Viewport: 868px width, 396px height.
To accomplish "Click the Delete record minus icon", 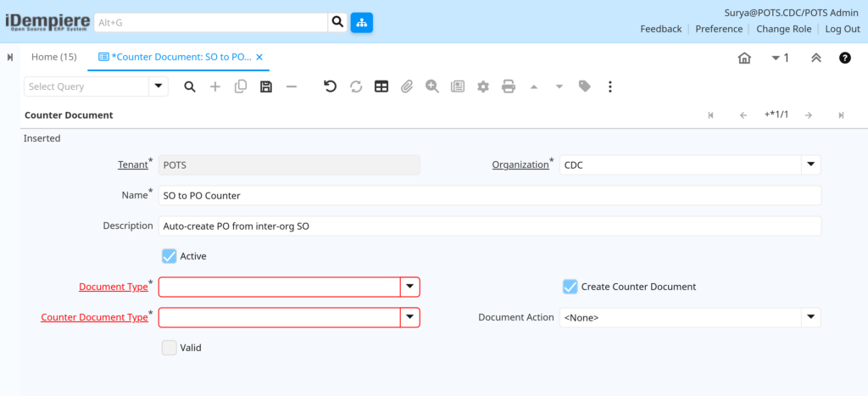I will tap(292, 86).
